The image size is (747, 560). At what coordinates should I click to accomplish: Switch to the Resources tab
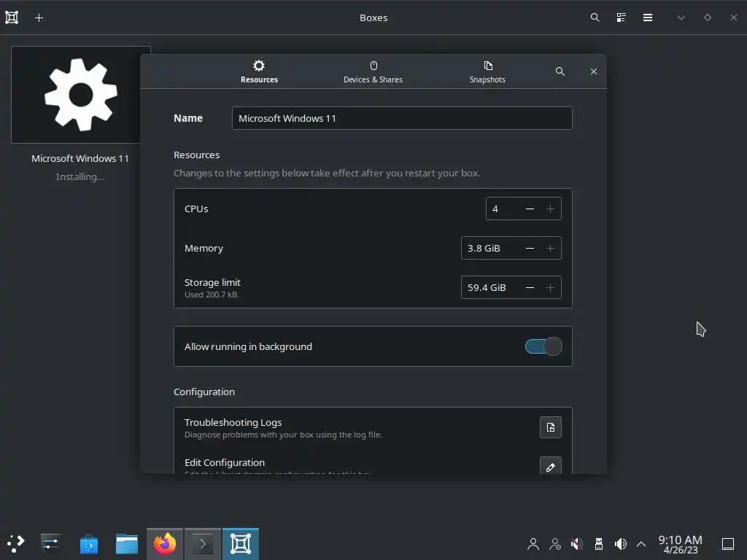(x=259, y=72)
